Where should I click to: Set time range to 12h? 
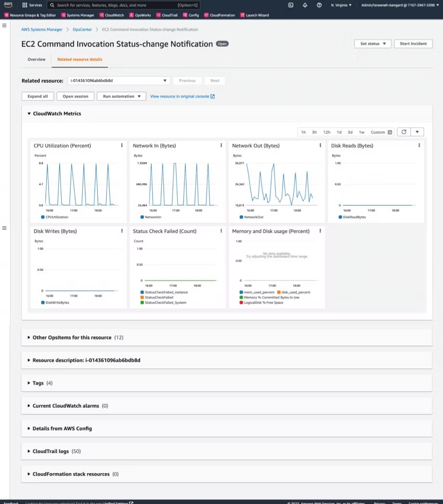[326, 132]
